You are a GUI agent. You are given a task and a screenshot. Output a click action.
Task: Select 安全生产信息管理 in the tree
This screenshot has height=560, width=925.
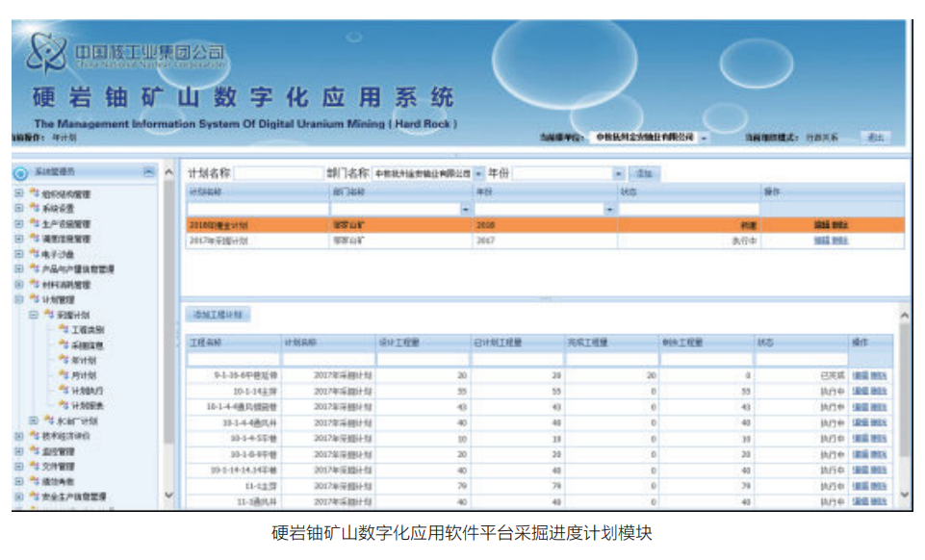74,496
